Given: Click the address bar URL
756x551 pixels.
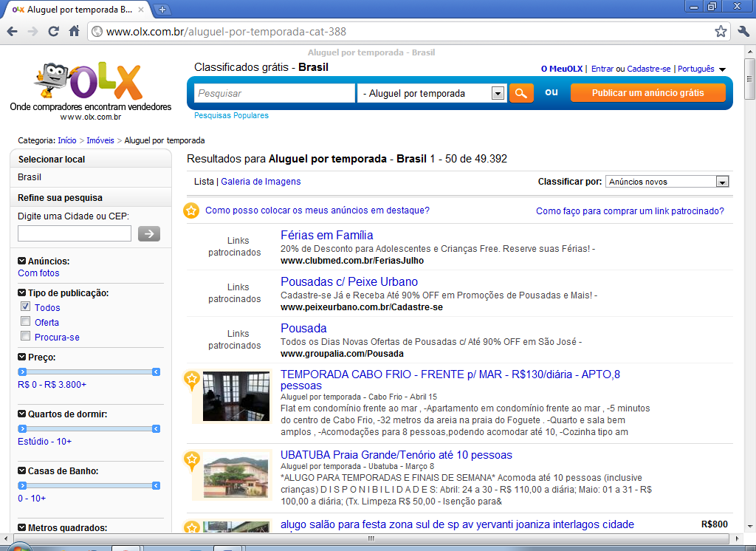Looking at the screenshot, I should 226,32.
